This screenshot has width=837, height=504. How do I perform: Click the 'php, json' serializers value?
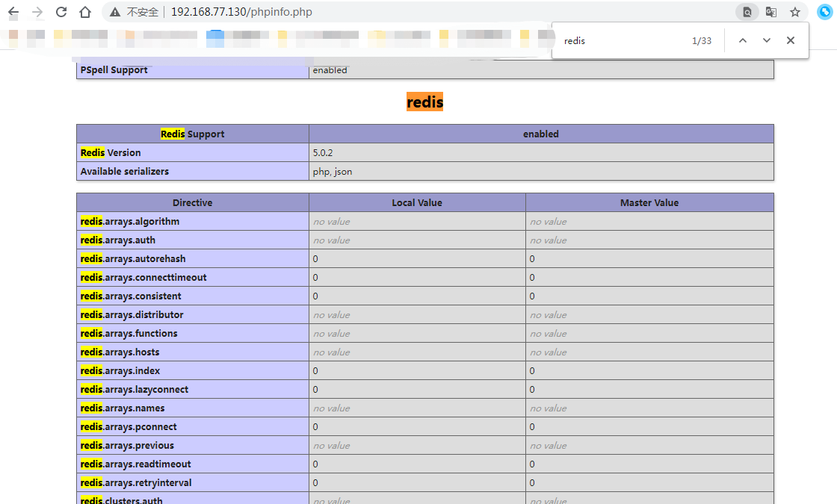(x=332, y=171)
